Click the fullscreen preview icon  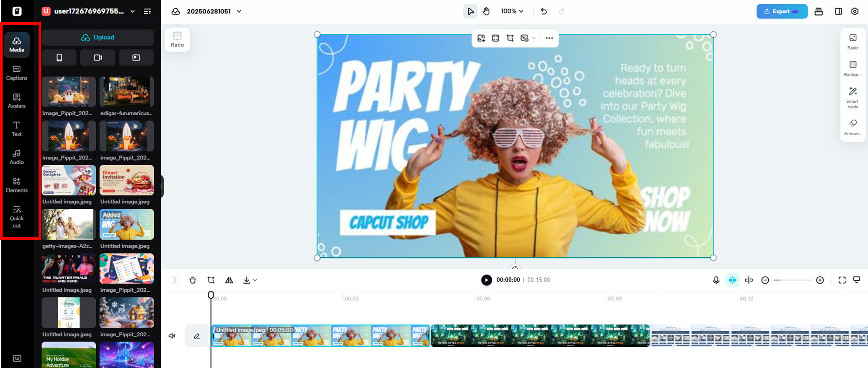[842, 280]
